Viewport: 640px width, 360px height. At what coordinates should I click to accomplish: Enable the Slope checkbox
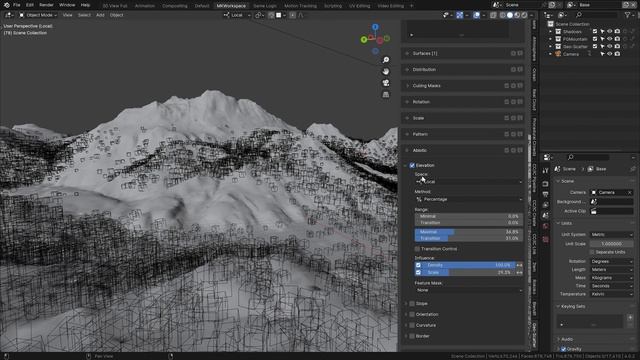pos(412,304)
